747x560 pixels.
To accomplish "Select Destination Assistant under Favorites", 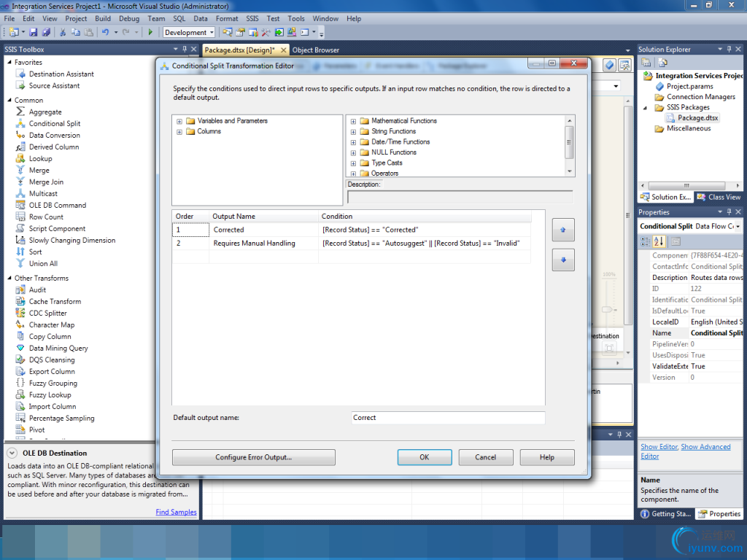I will (x=61, y=74).
